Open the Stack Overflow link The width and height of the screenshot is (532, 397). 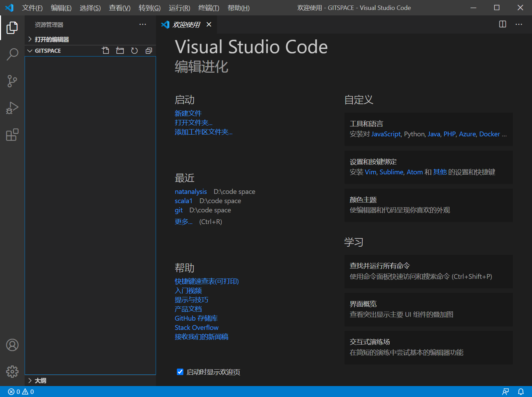[x=197, y=327]
